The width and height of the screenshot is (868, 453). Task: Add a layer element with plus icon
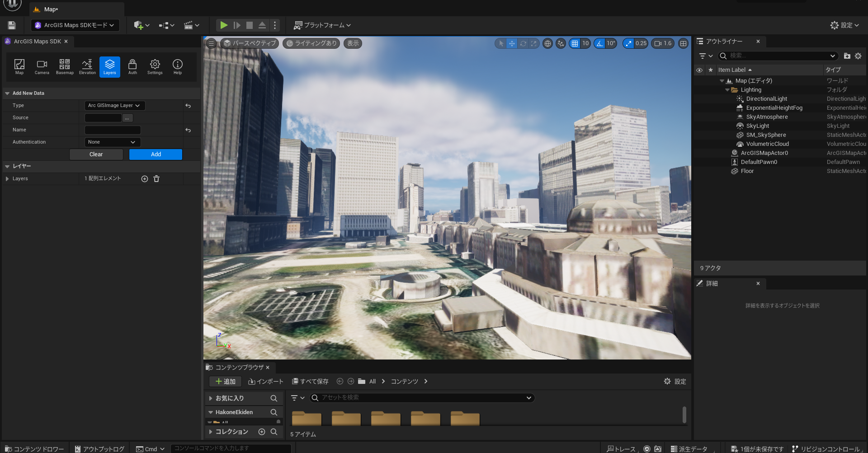click(145, 179)
